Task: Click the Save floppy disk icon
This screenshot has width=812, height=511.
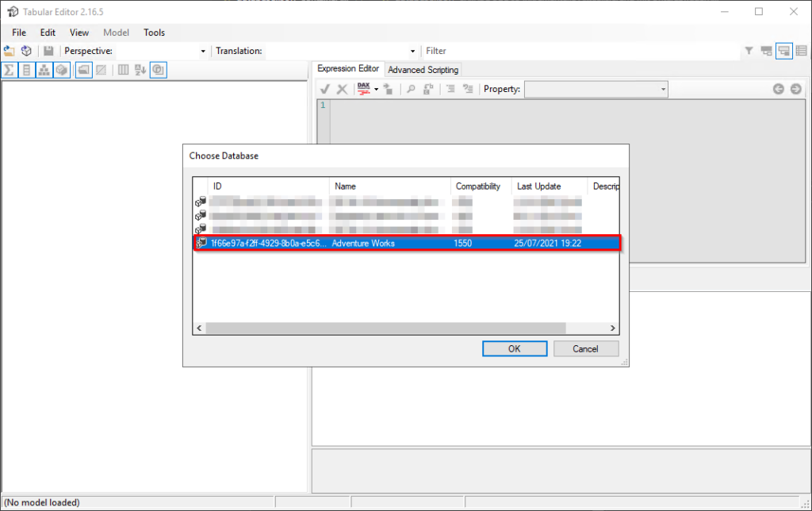Action: [48, 51]
